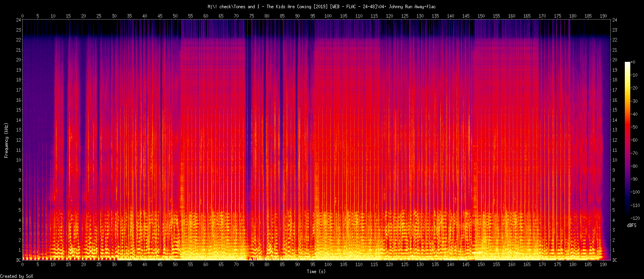Click the "190" tick on the bottom time axis
The width and height of the screenshot is (644, 279).
tap(604, 265)
